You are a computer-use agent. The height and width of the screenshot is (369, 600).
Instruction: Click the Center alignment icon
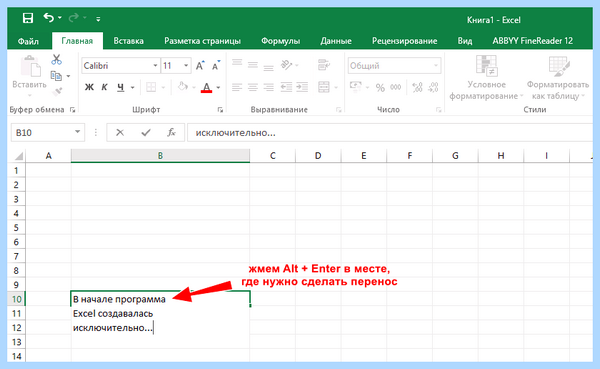[x=253, y=87]
